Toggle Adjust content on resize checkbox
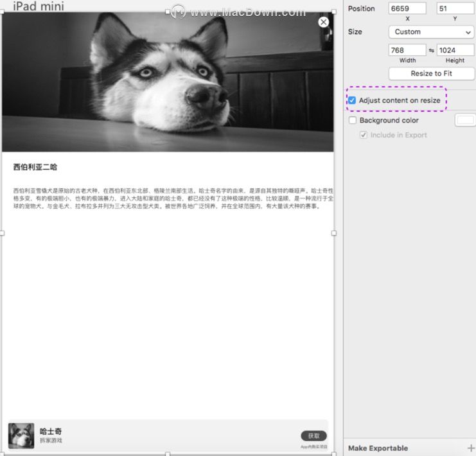476x456 pixels. 352,100
